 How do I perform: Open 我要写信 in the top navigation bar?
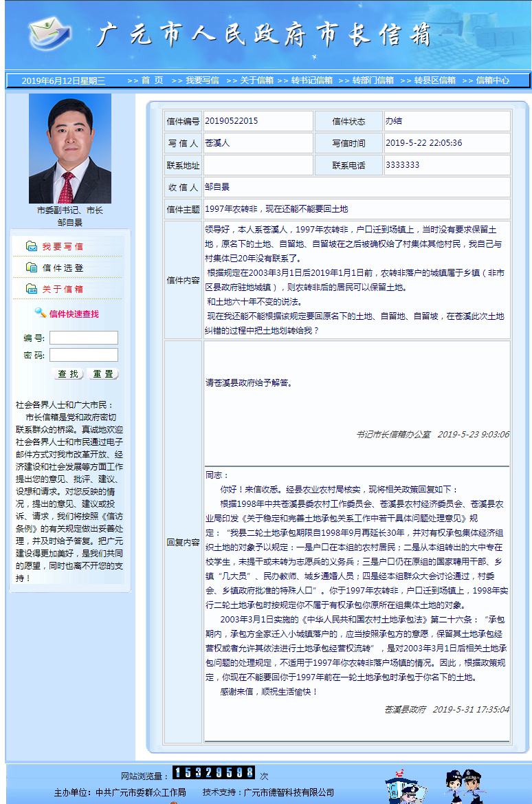click(202, 80)
